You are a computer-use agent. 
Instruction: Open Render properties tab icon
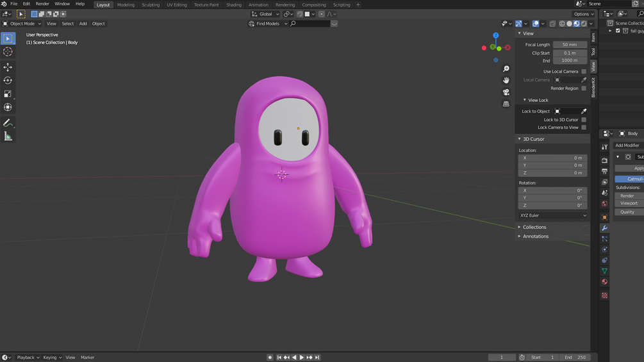604,160
